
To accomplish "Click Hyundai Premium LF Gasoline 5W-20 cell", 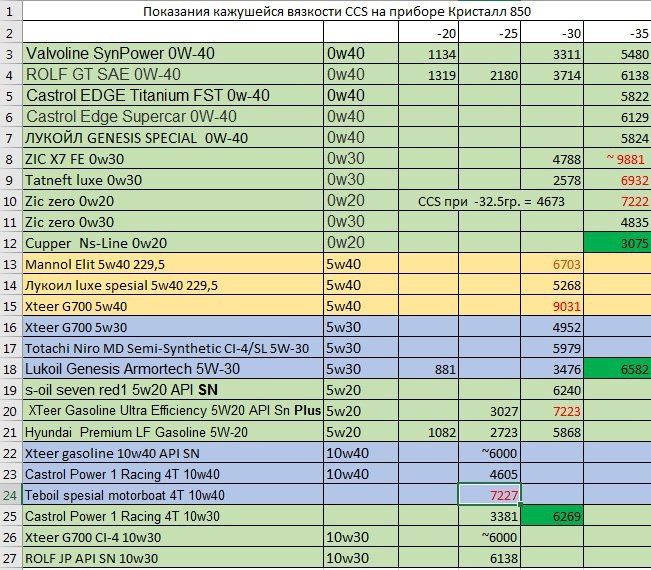I will (x=173, y=432).
